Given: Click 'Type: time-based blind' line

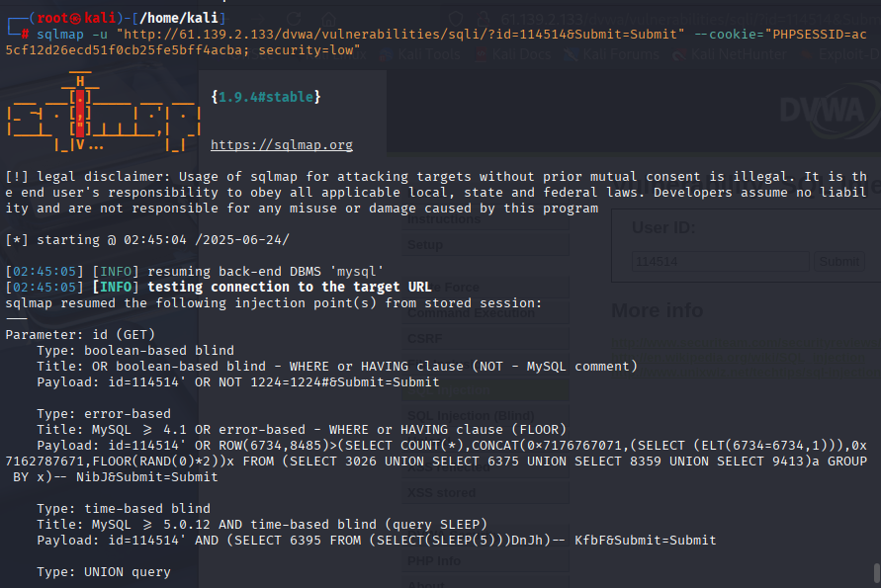Looking at the screenshot, I should click(124, 509).
